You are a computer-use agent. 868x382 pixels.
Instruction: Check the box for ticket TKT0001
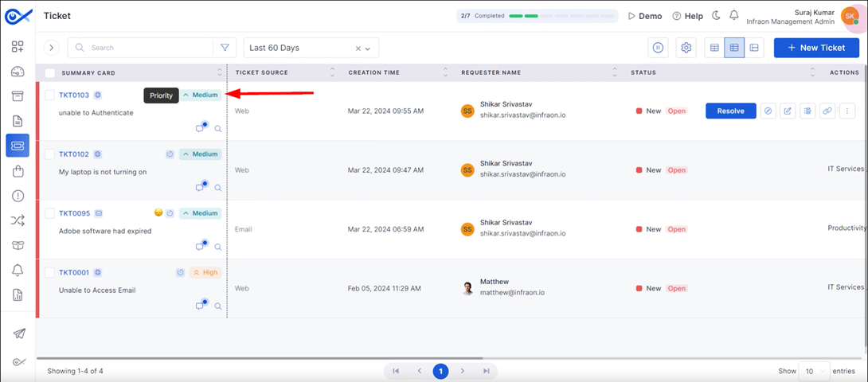(x=49, y=272)
